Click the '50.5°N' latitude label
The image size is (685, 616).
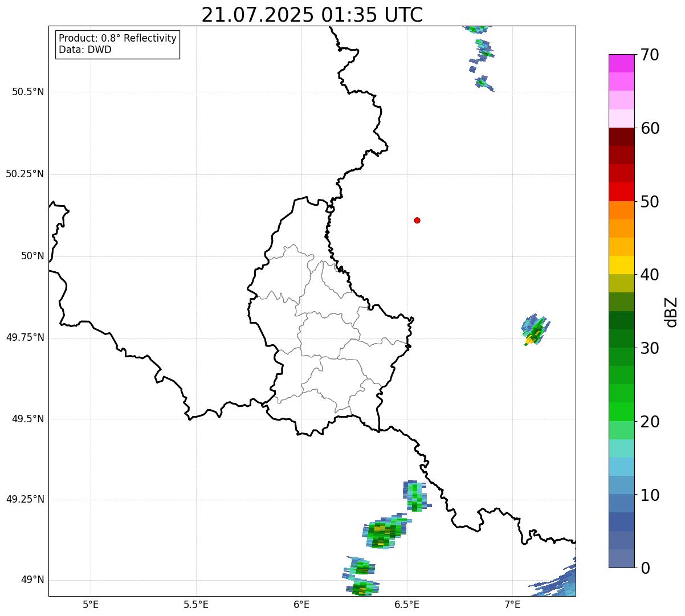click(28, 92)
